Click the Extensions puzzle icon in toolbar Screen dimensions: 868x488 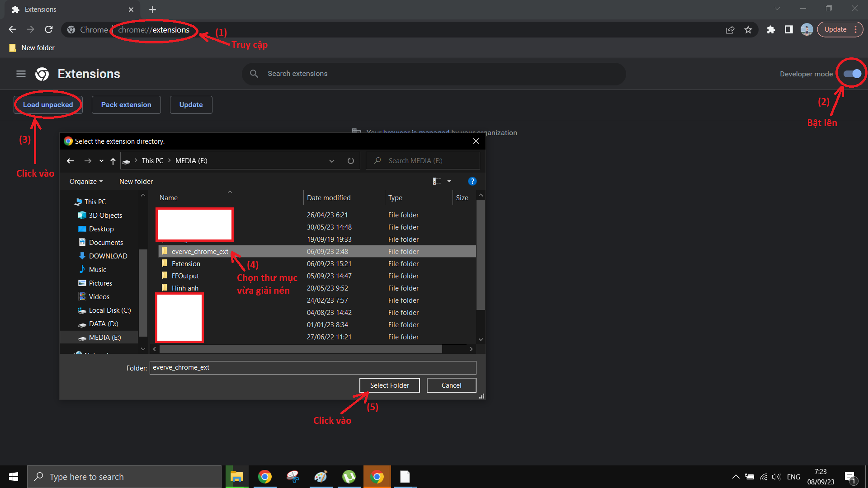771,30
